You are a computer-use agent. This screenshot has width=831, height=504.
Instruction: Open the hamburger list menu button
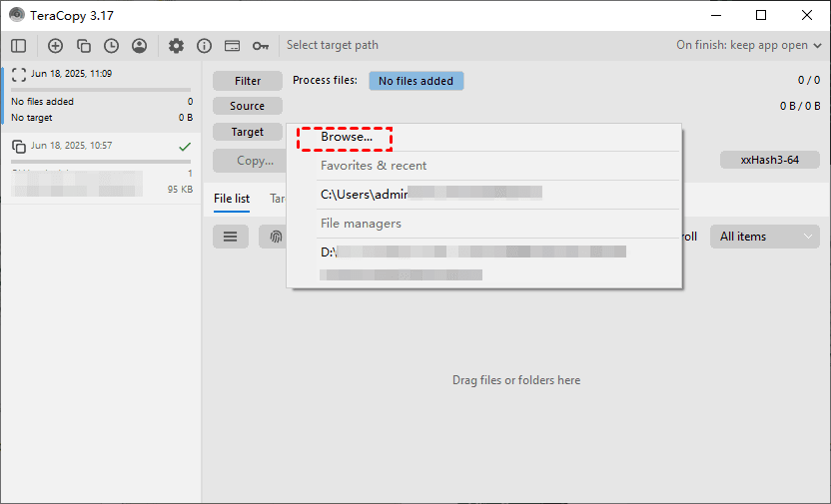coord(230,237)
